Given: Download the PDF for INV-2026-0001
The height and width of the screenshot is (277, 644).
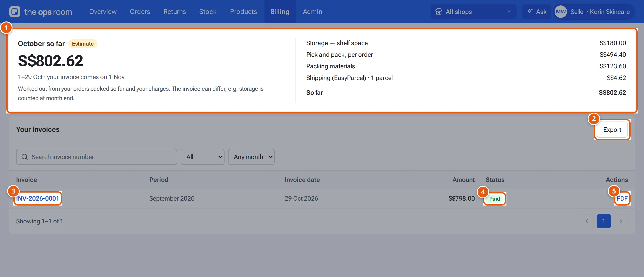Looking at the screenshot, I should point(622,198).
